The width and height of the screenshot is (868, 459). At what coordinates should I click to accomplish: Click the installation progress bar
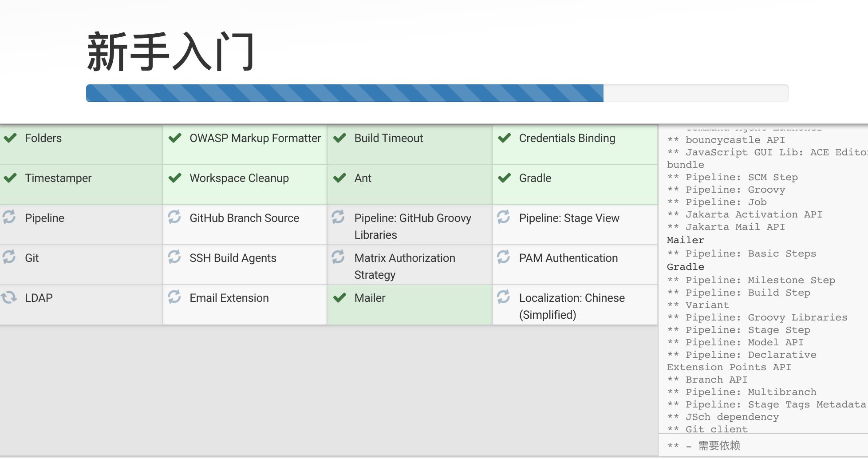(x=437, y=93)
